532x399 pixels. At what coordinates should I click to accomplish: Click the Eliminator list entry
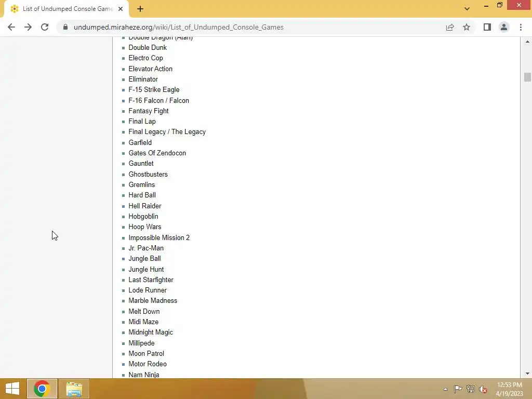click(x=143, y=79)
